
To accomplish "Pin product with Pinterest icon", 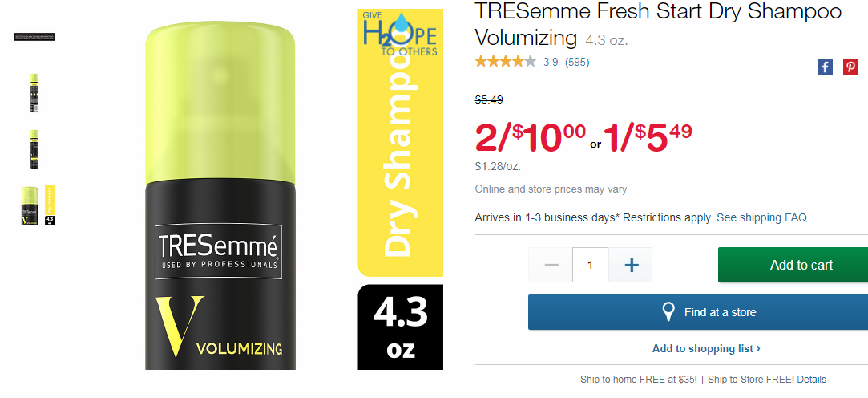I will point(850,67).
